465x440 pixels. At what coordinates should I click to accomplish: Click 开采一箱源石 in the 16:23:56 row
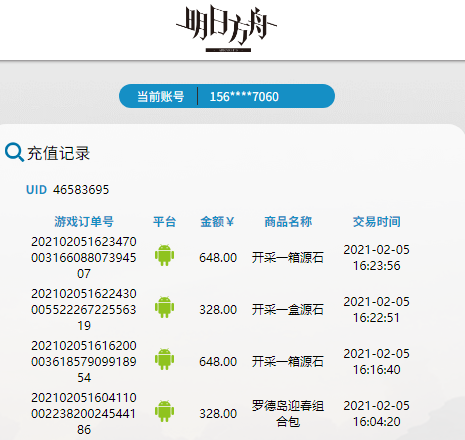click(x=288, y=257)
